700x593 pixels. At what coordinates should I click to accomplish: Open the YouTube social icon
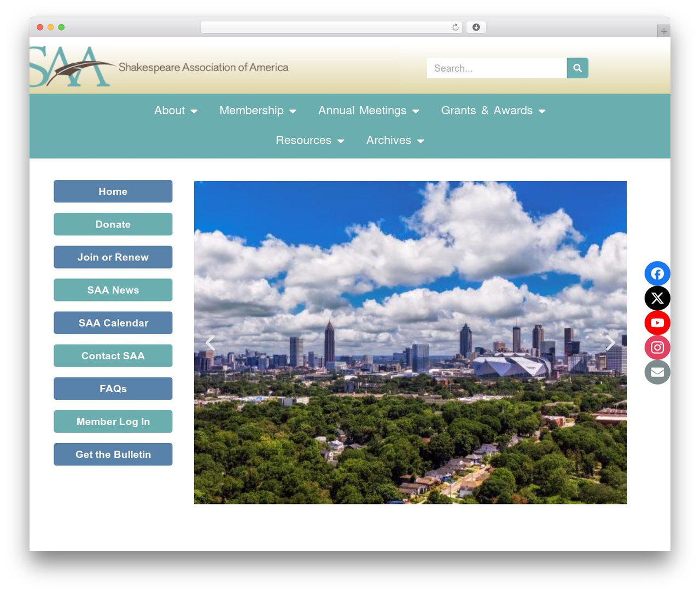point(657,323)
